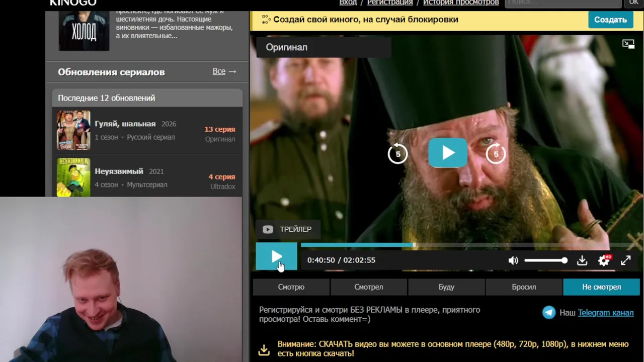Click the small play button in the player bar
The image size is (644, 362).
point(276,257)
